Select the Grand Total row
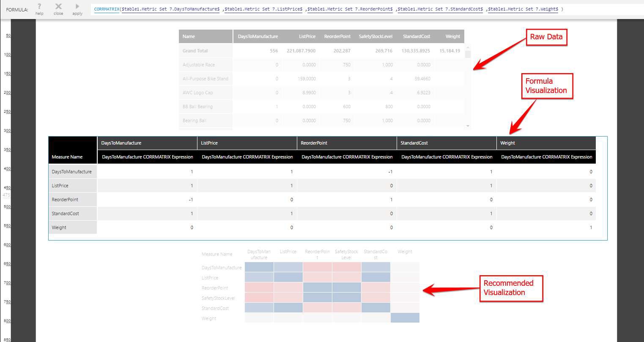The height and width of the screenshot is (342, 644). coord(206,50)
